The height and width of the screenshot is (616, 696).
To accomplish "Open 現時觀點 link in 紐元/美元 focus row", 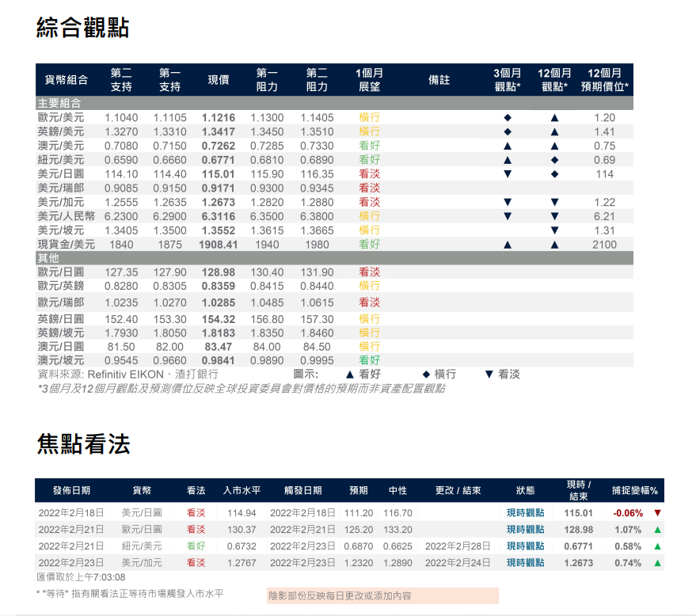I will (526, 546).
